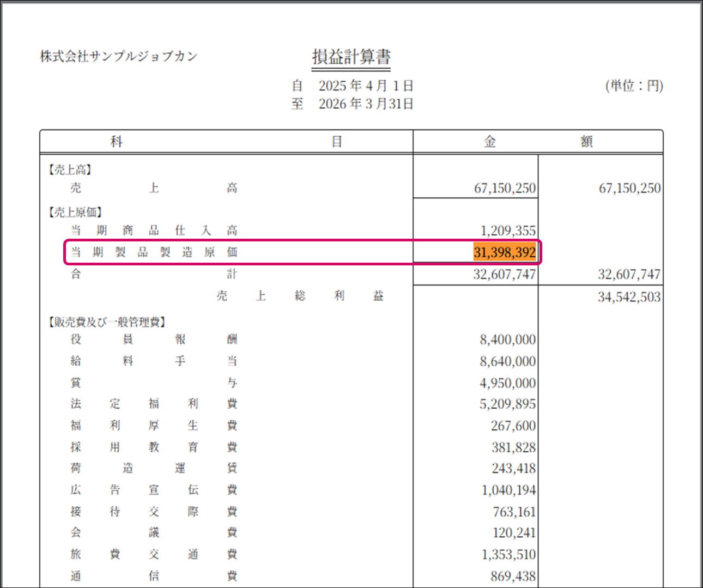Click the start date 2025年4月1日
Image resolution: width=703 pixels, height=588 pixels.
point(366,86)
